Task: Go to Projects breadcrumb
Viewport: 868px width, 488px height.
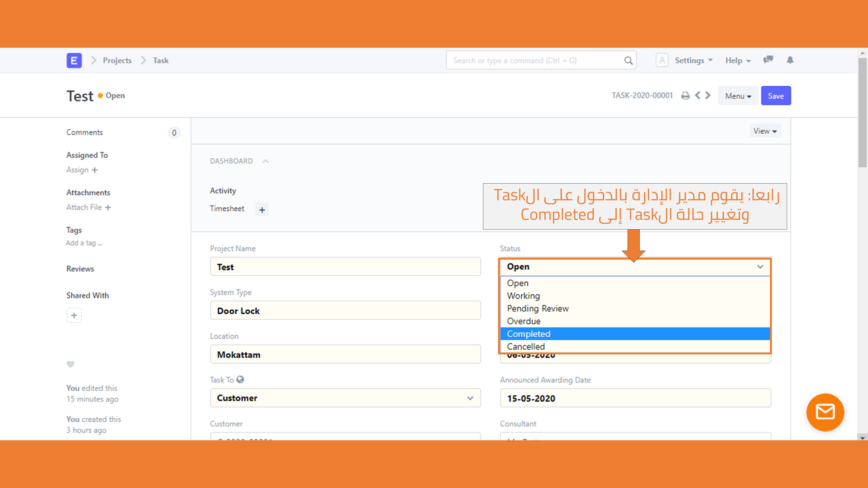Action: pyautogui.click(x=117, y=60)
